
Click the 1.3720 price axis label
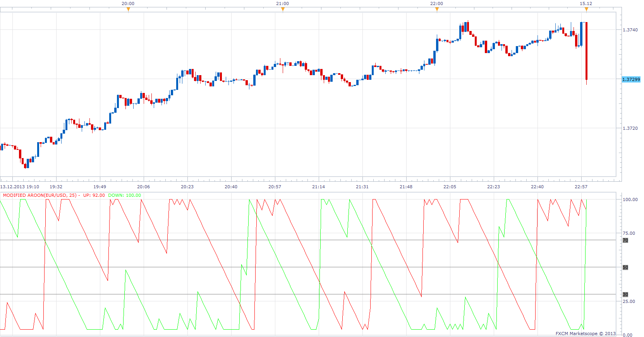pos(630,128)
